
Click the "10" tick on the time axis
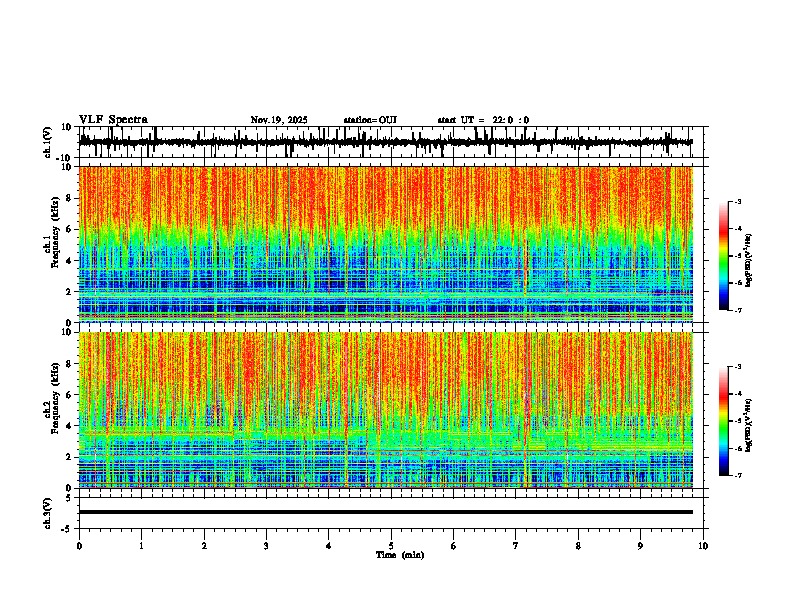703,546
